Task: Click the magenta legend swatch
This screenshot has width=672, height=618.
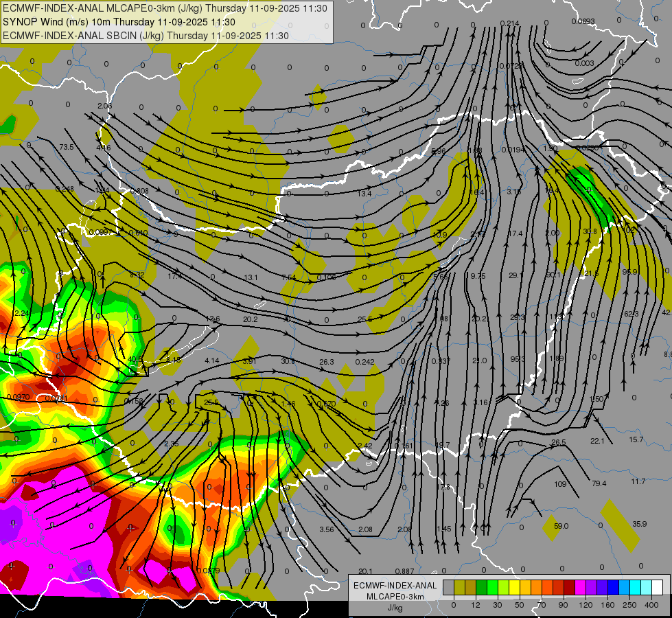Action: (x=580, y=587)
